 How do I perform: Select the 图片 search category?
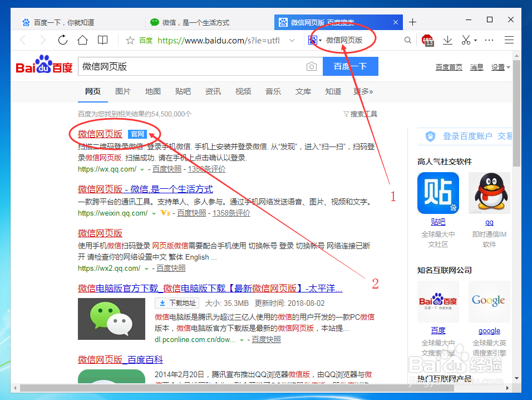tap(123, 91)
